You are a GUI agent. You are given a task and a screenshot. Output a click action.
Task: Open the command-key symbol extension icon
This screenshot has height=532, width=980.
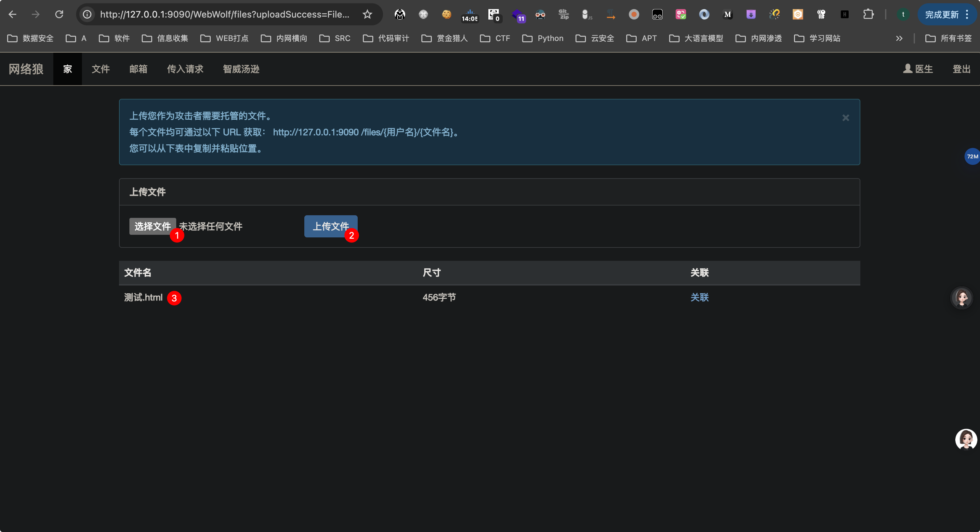423,14
